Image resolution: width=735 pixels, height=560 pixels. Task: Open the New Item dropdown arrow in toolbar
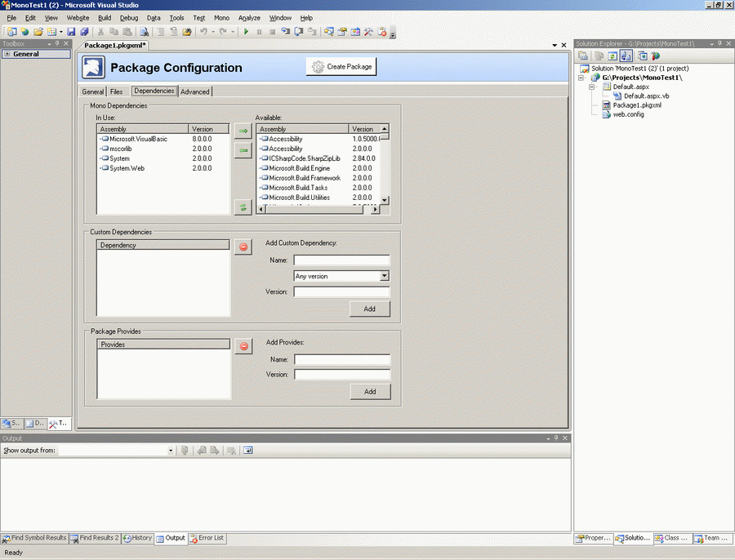point(61,32)
